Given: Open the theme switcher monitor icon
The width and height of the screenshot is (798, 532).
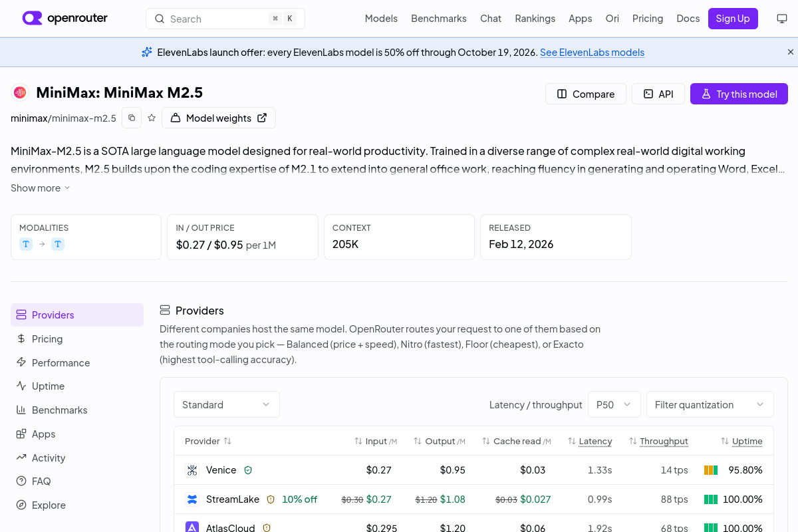Looking at the screenshot, I should (x=782, y=19).
